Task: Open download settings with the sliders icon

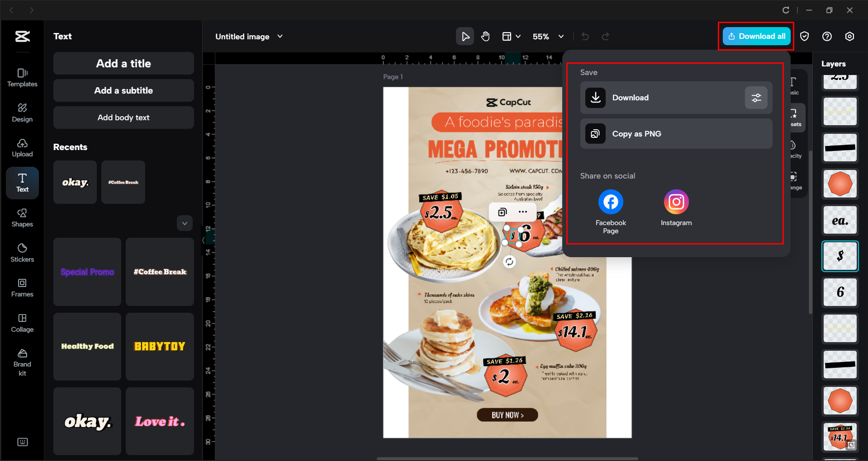Action: pos(756,97)
